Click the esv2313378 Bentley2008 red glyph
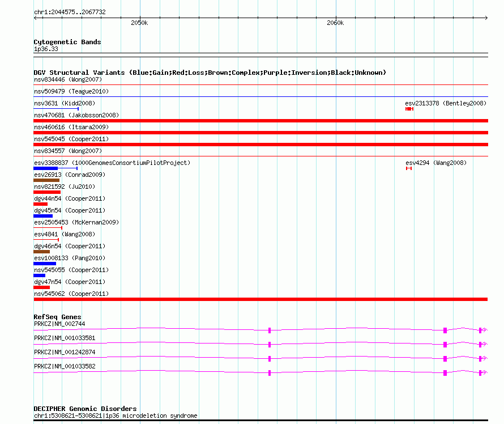Viewport: 504px width, 424px height. pos(409,109)
